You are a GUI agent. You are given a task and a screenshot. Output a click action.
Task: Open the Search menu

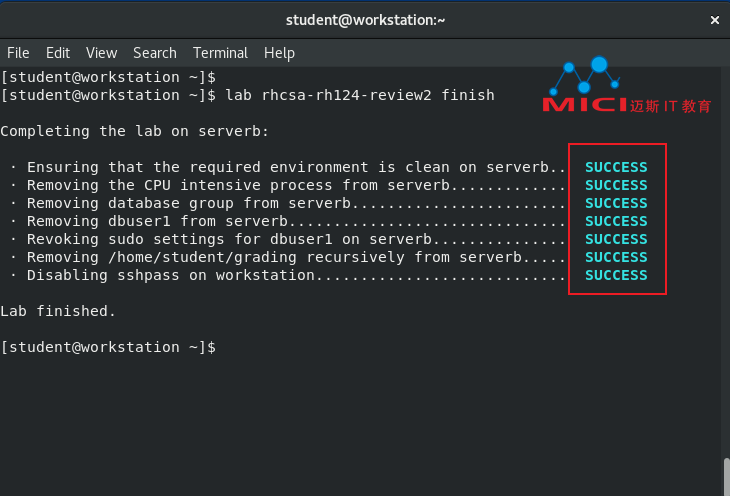155,53
